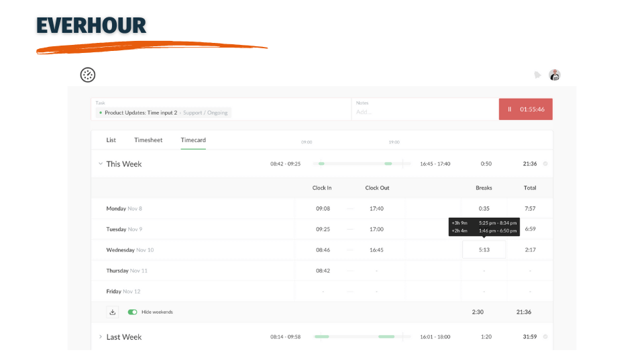Select the Product Updates task field
This screenshot has height=362, width=644.
(x=221, y=109)
